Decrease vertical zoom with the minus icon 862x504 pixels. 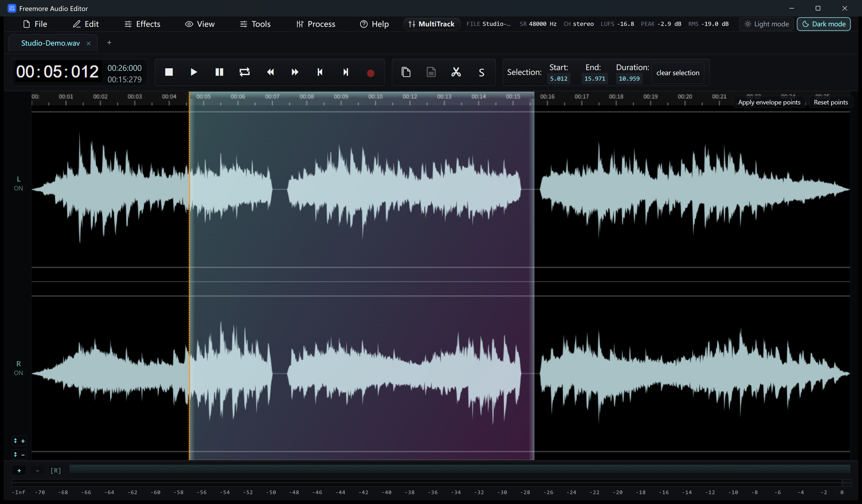19,455
